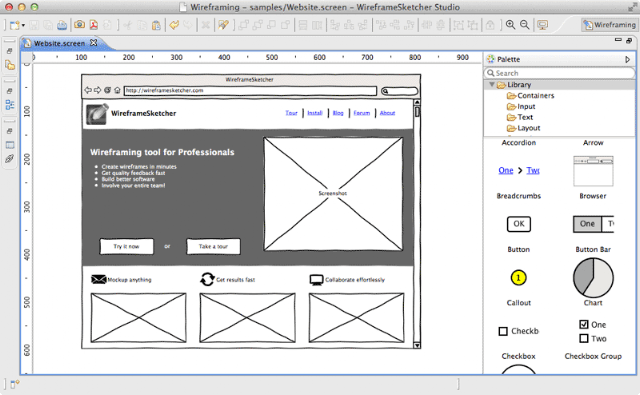
Task: Click the camera screenshot export icon
Action: (80, 25)
